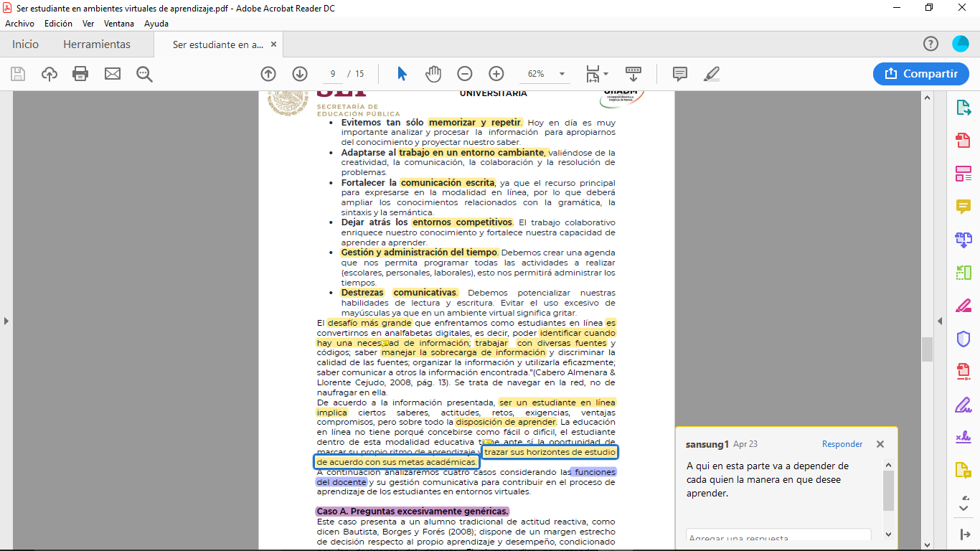Select the highlighter pen tool
Viewport: 980px width, 551px height.
point(711,74)
